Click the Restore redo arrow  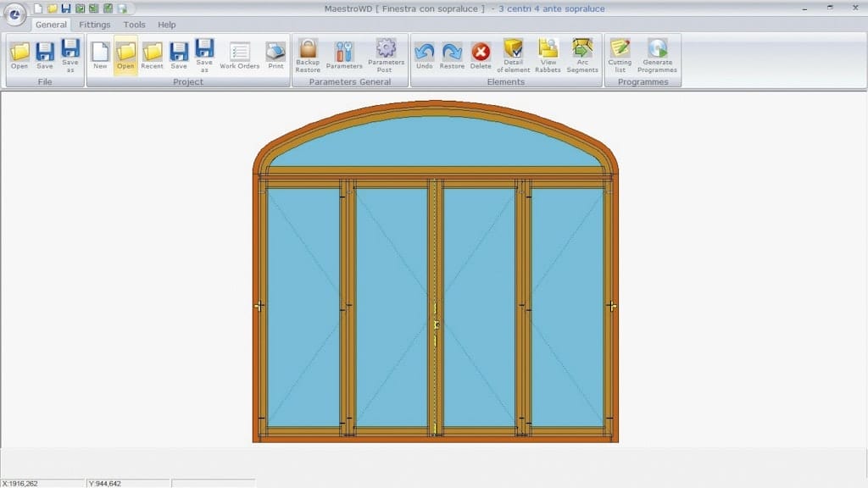(x=452, y=55)
